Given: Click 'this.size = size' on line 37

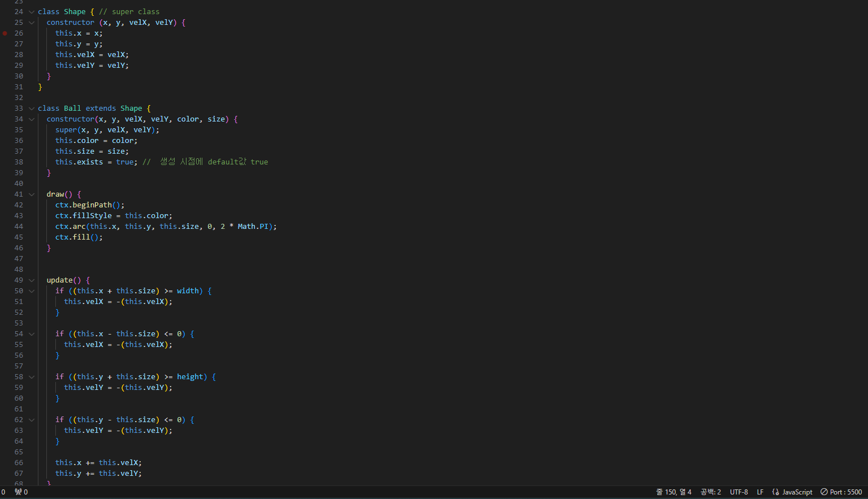Looking at the screenshot, I should click(90, 151).
